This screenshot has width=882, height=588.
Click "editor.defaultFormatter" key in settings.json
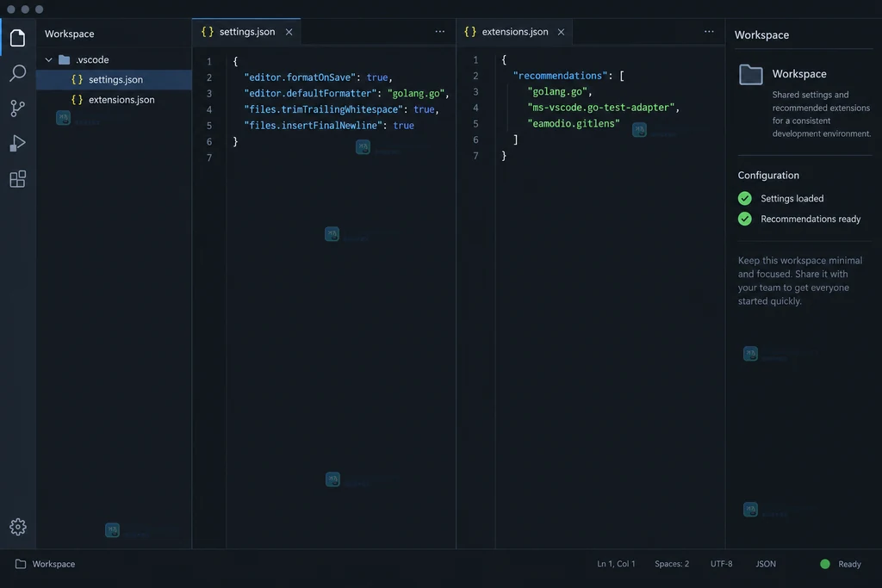tap(310, 93)
